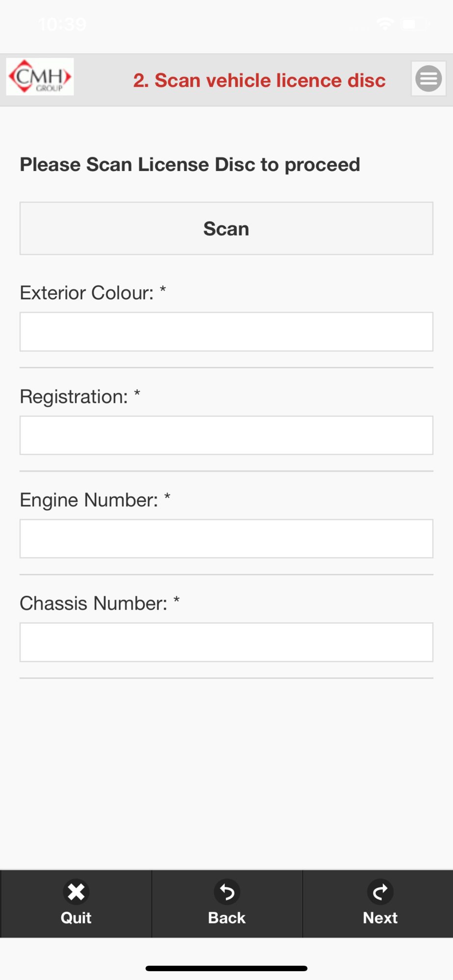453x980 pixels.
Task: Start scanning with the Scan button
Action: point(226,228)
